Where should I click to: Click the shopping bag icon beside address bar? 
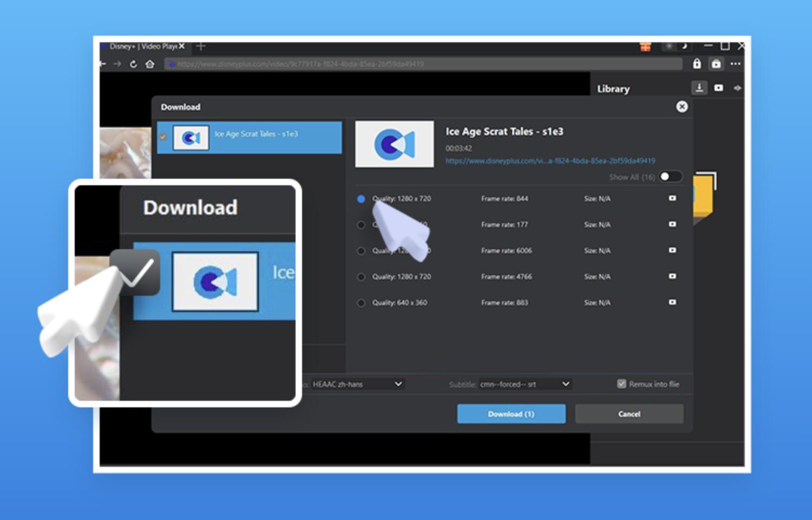(x=716, y=64)
